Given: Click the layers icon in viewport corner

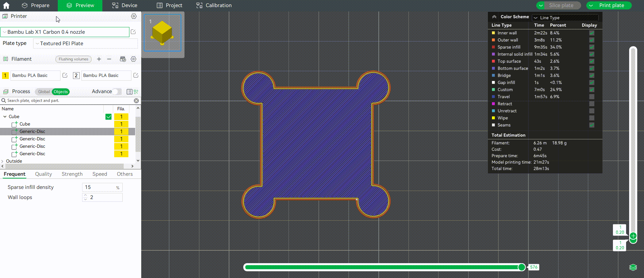Looking at the screenshot, I should tap(633, 267).
